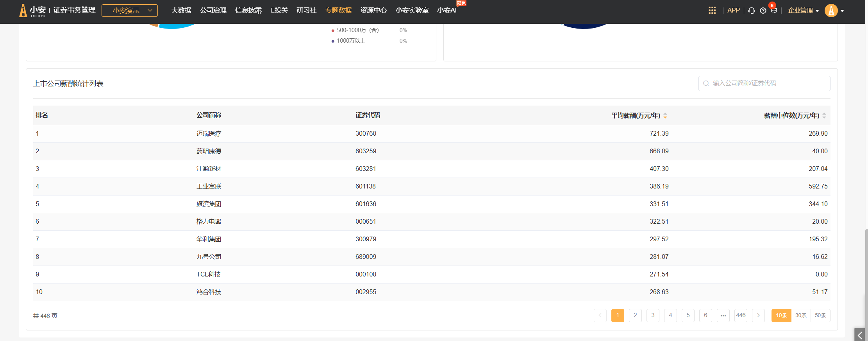Go to previous page arrow

tap(600, 315)
